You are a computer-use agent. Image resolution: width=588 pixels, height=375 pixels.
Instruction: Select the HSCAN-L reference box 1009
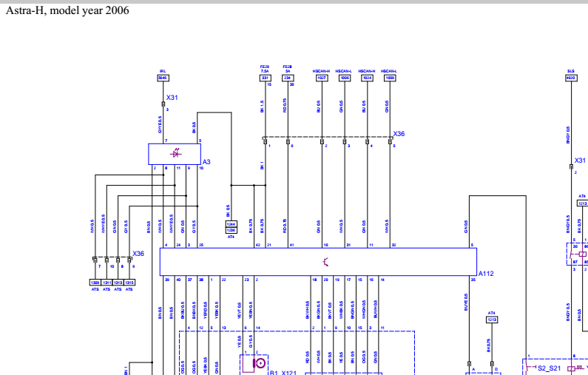(x=390, y=78)
